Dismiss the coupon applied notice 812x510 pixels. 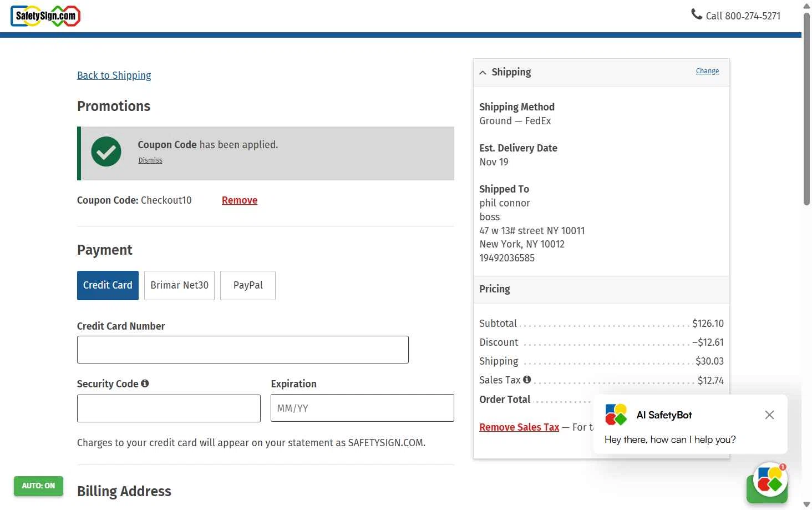click(x=150, y=160)
